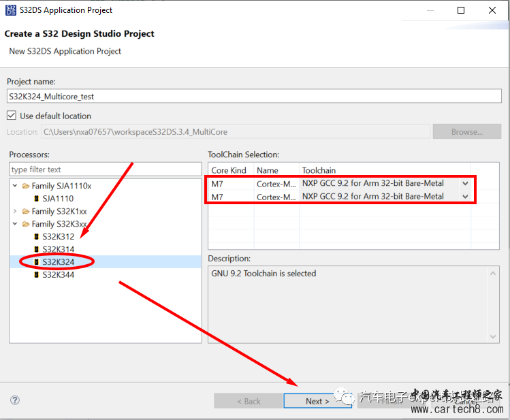Collapse the Family S32K3xx tree node
510x420 pixels.
pos(14,224)
